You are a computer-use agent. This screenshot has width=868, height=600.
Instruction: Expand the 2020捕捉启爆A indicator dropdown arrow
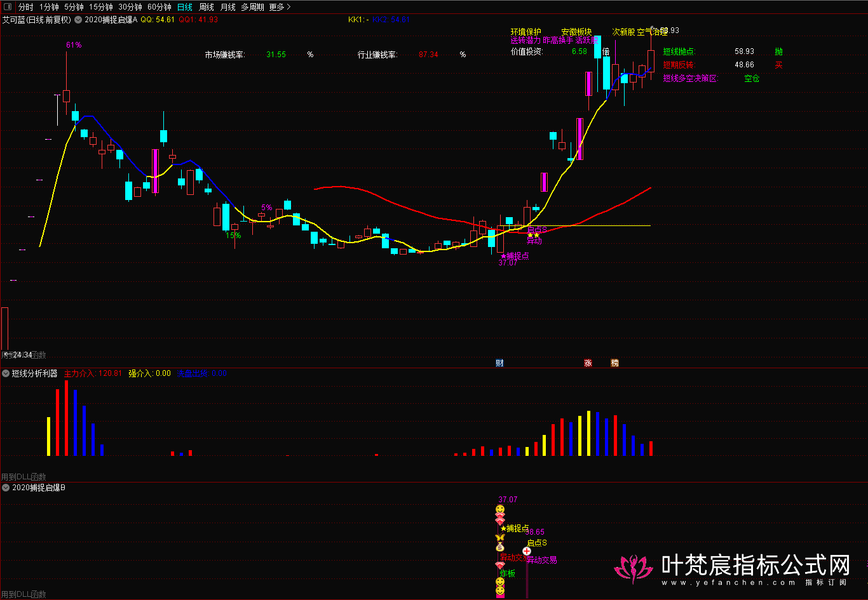coord(78,20)
